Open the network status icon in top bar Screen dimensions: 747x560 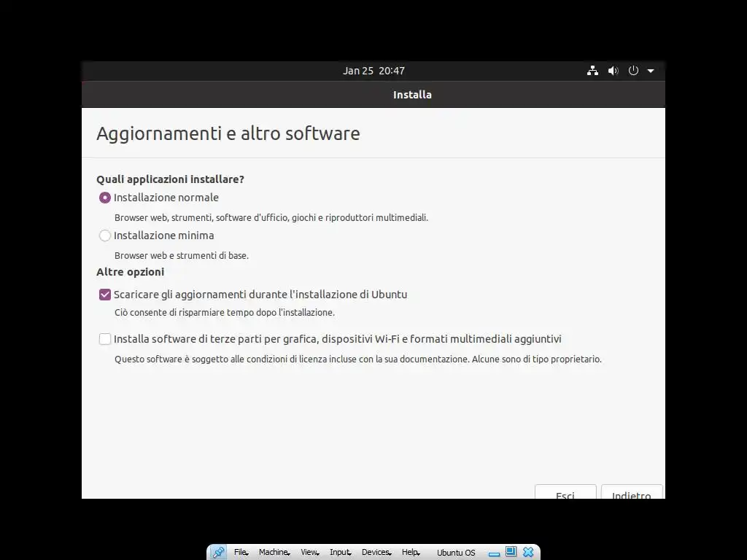click(x=592, y=71)
